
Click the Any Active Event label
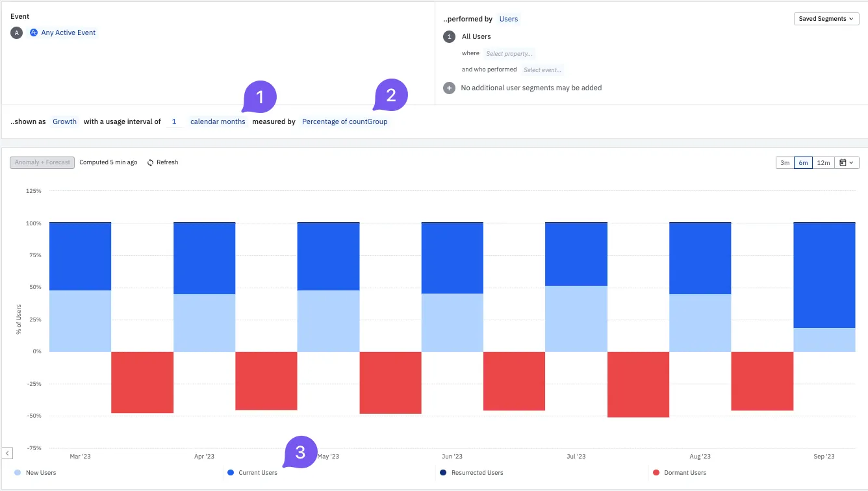[68, 32]
